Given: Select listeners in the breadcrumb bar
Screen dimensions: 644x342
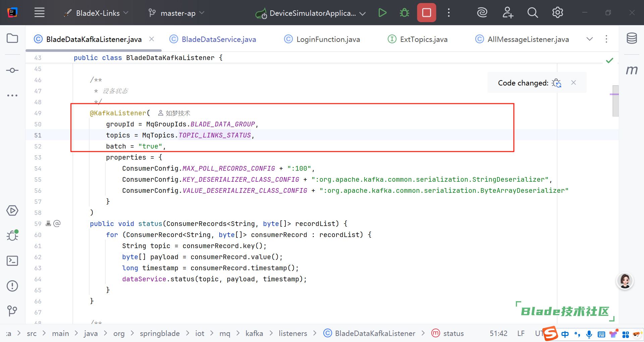Looking at the screenshot, I should pyautogui.click(x=293, y=333).
